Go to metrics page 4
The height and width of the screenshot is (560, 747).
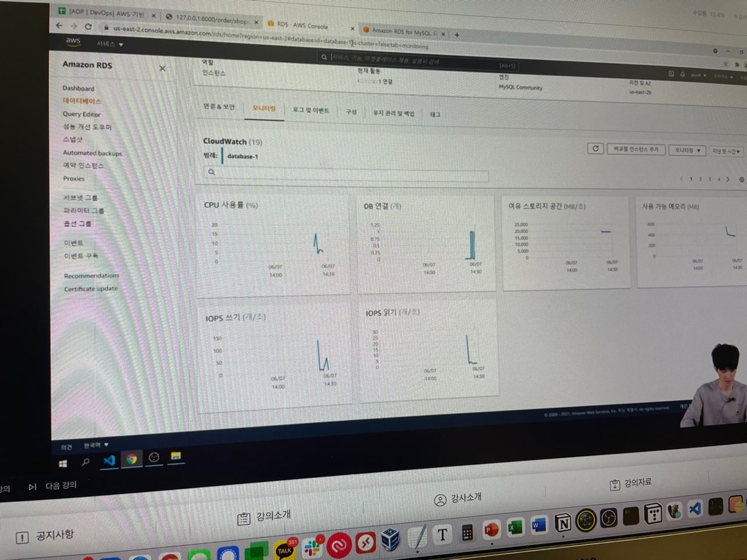pyautogui.click(x=719, y=179)
